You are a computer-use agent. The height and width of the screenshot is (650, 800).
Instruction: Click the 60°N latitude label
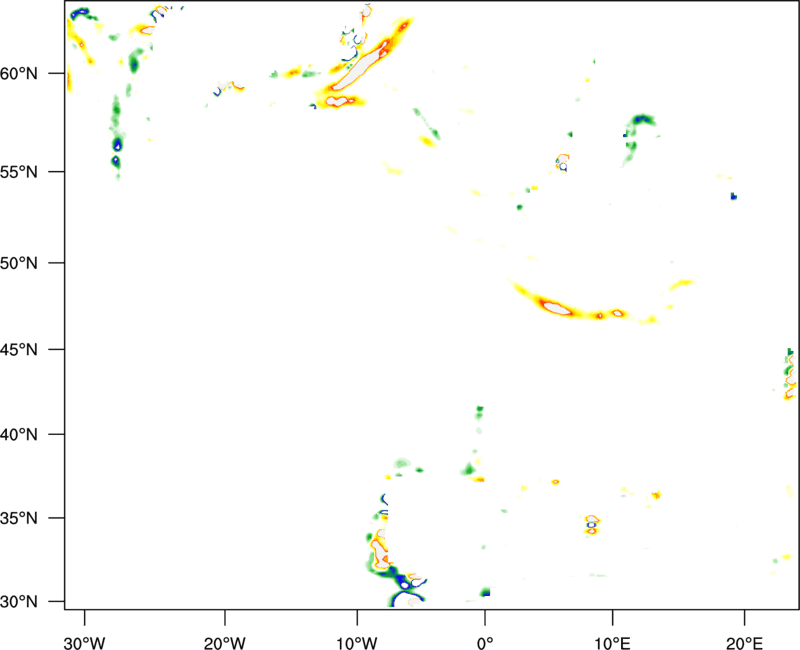click(36, 74)
